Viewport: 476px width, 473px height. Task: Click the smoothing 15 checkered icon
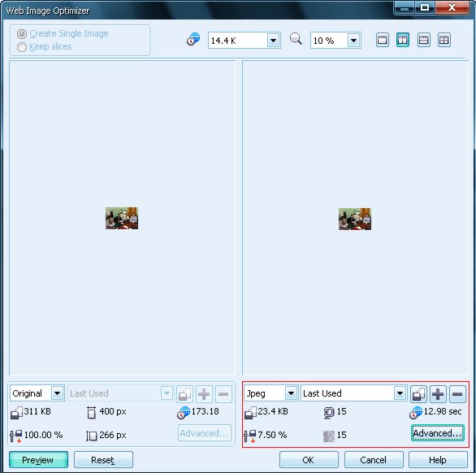[329, 436]
